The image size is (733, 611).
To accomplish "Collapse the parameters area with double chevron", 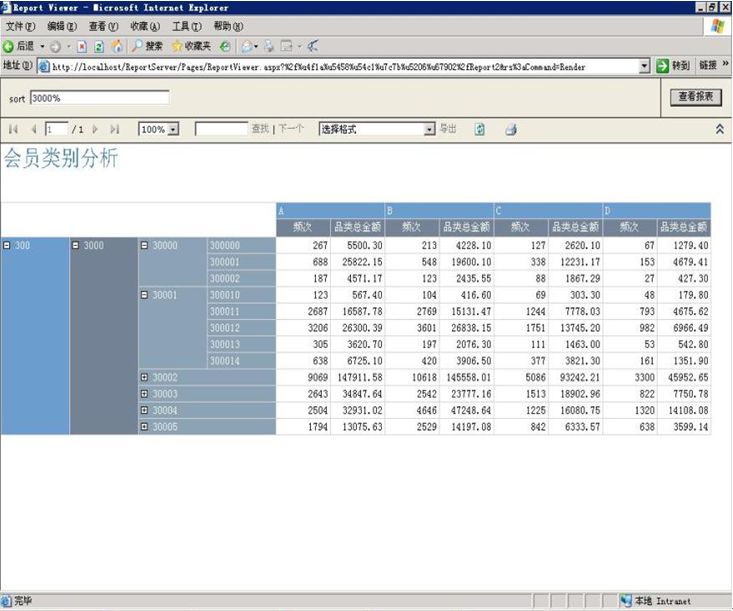I will (720, 129).
